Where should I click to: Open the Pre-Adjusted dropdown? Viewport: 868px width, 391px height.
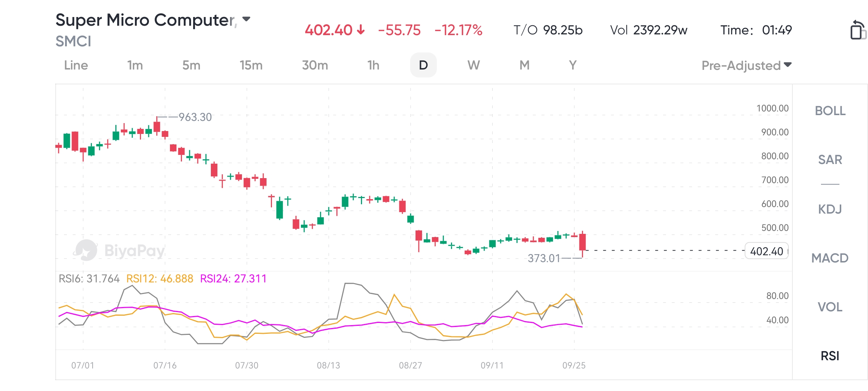pos(746,66)
